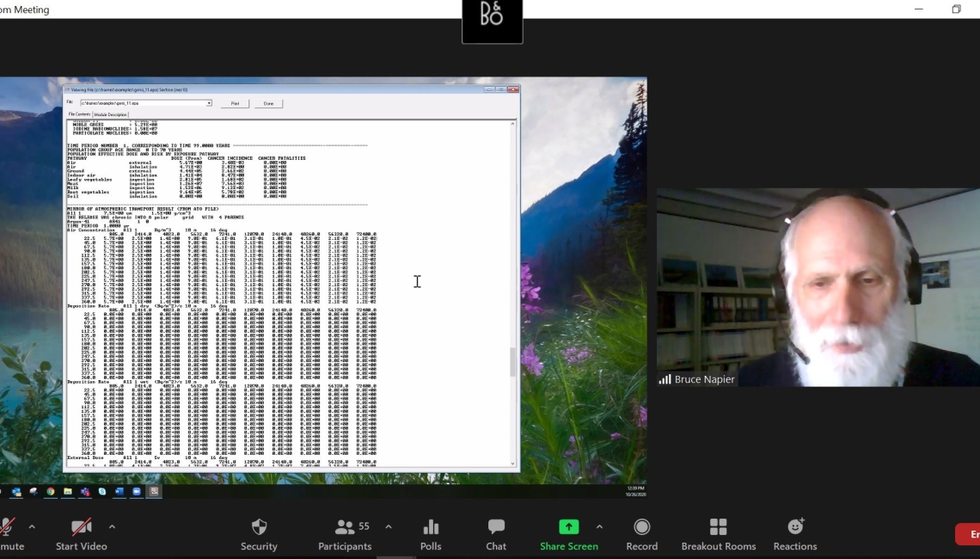Expand audio options arrow beside mute

pos(32,526)
